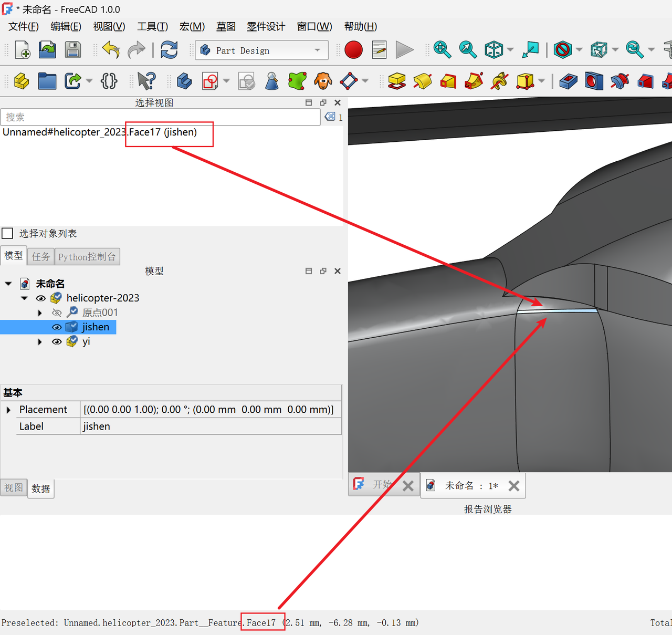The width and height of the screenshot is (672, 635).
Task: Click the Fit All zoom icon
Action: (x=442, y=50)
